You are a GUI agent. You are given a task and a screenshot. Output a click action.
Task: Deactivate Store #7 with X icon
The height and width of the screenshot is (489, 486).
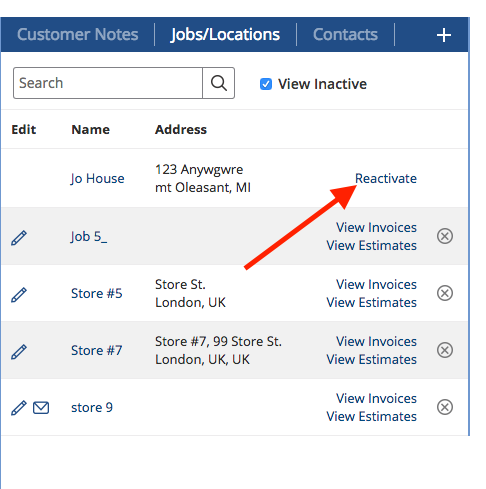click(445, 350)
